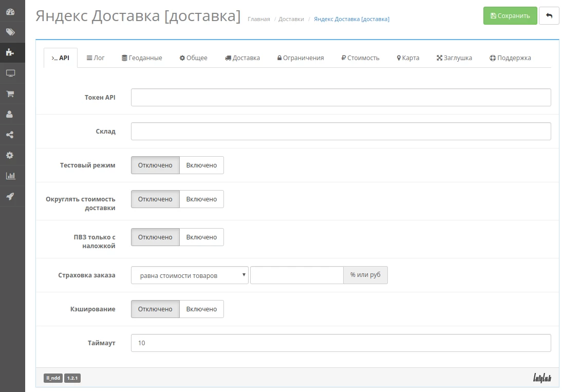Open the Страховка заказа dropdown
The width and height of the screenshot is (562, 392).
click(x=190, y=275)
